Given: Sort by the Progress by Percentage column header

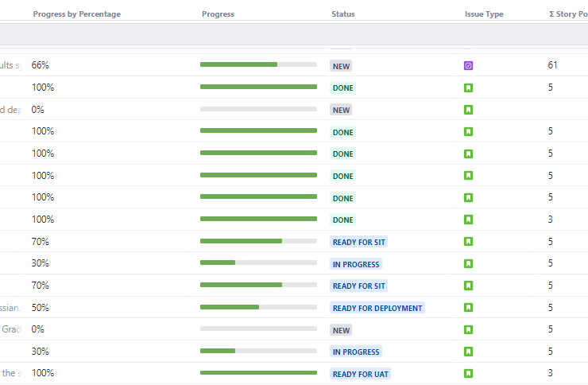Looking at the screenshot, I should pos(77,14).
